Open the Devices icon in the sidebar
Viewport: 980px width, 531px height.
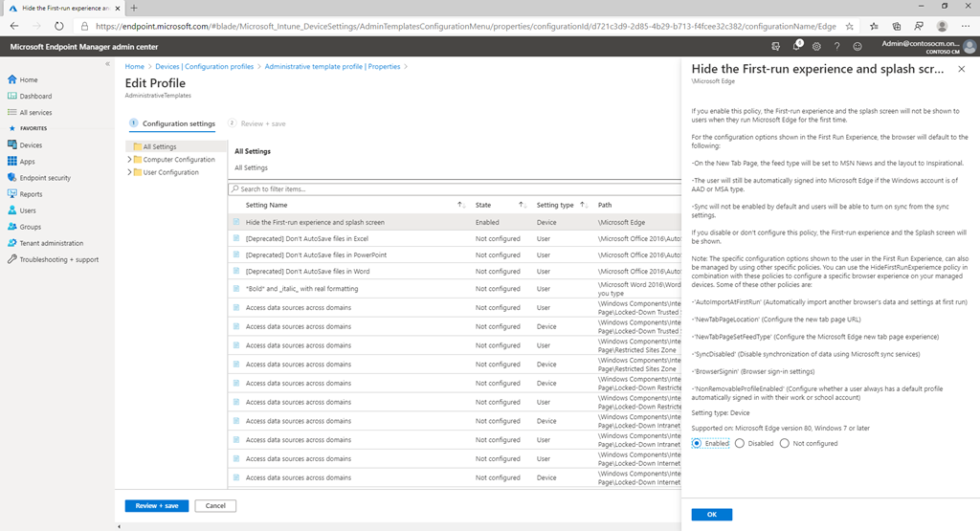pyautogui.click(x=12, y=145)
